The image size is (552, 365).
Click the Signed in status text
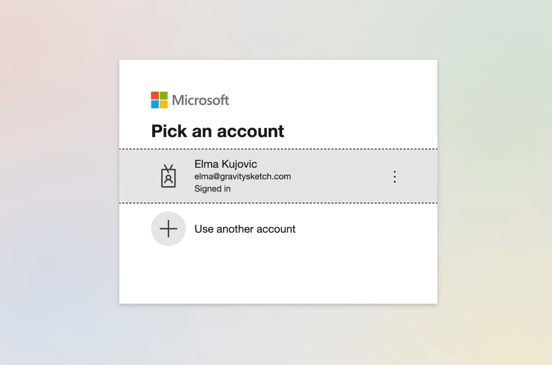(212, 189)
